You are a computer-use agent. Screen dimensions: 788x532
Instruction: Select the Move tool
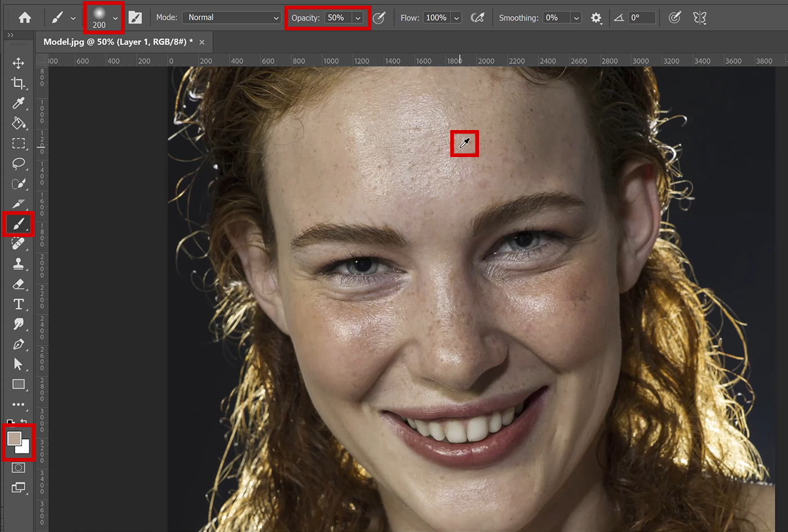click(19, 63)
